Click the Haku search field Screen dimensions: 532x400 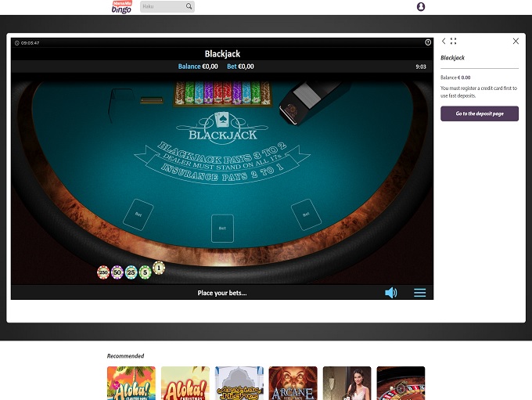[x=162, y=7]
